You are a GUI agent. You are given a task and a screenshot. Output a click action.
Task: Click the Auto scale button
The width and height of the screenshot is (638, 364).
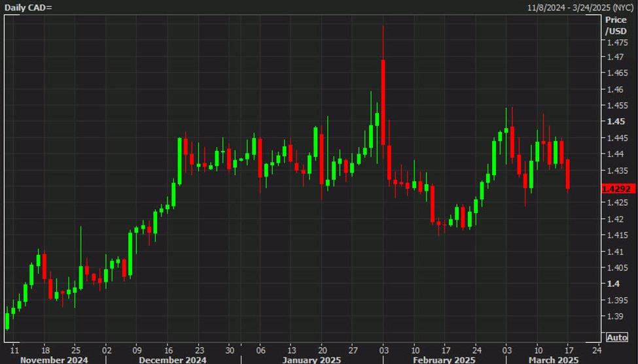pos(617,337)
